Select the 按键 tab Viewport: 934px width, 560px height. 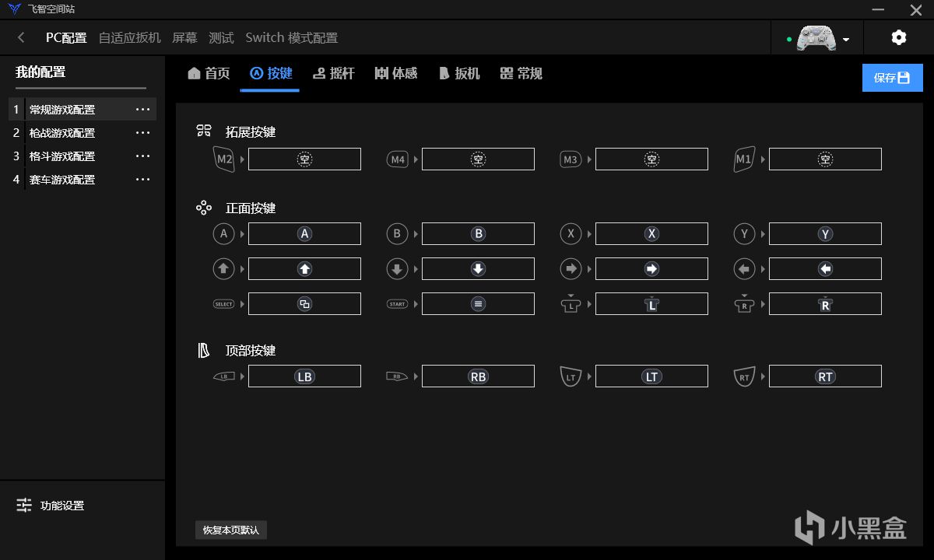coord(271,74)
